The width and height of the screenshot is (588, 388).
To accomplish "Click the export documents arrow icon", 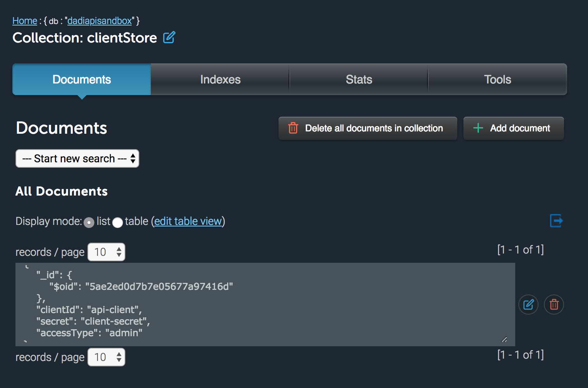I will pos(556,221).
